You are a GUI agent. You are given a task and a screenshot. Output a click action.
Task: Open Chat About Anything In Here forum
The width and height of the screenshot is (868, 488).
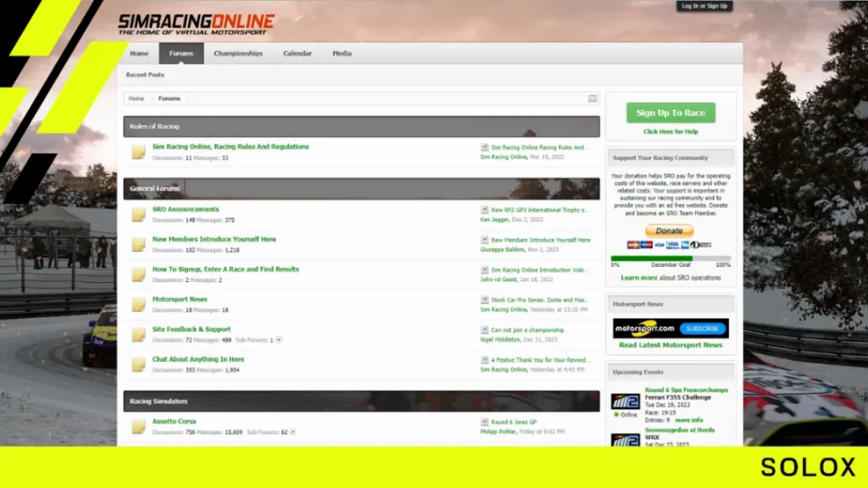point(198,359)
